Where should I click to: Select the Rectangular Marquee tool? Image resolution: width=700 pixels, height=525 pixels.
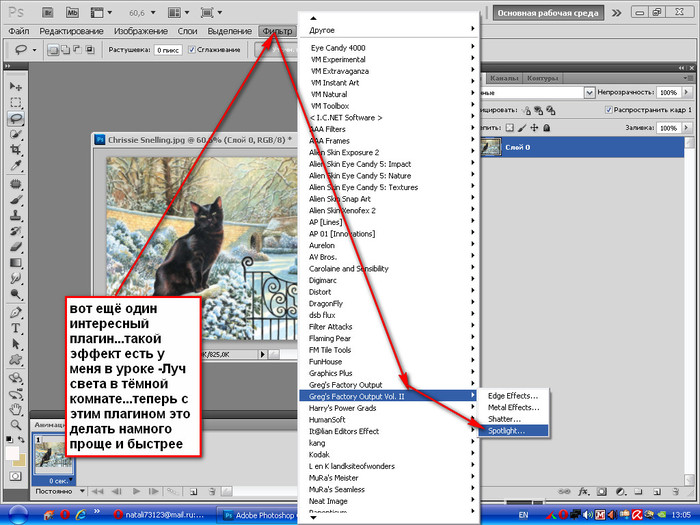(16, 102)
